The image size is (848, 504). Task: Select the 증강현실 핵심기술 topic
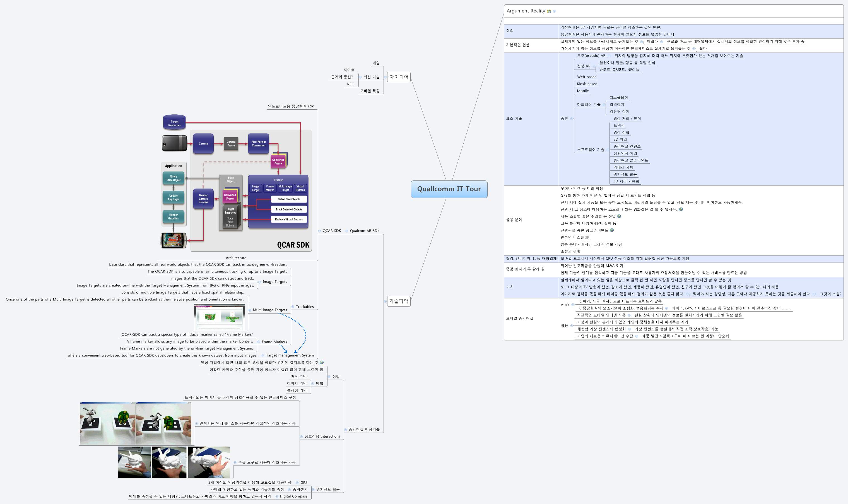[x=364, y=430]
